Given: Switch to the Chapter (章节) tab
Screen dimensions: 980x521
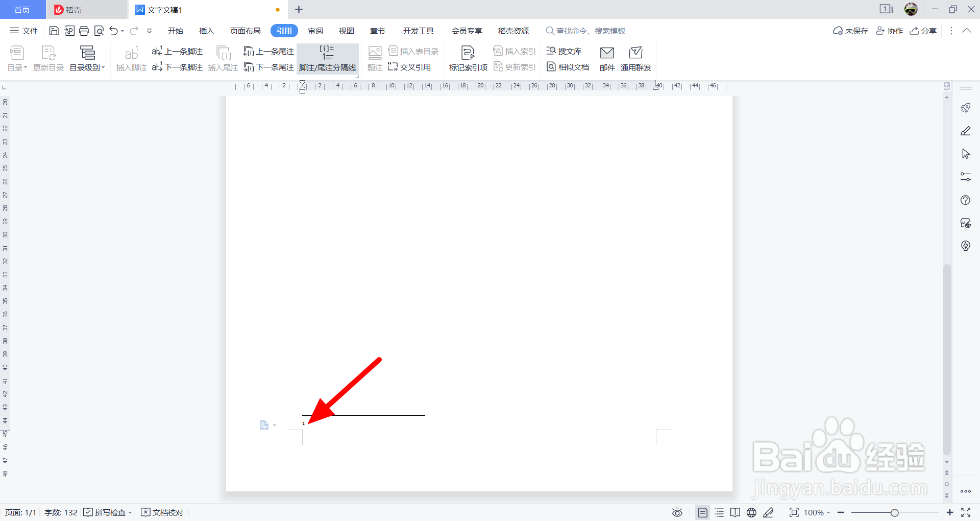Looking at the screenshot, I should point(378,31).
